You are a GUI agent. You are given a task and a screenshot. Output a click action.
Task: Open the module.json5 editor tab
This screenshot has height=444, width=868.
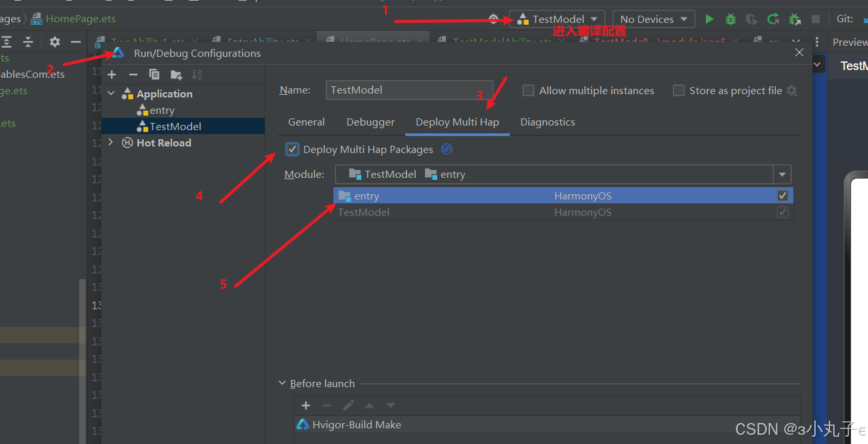pyautogui.click(x=660, y=42)
